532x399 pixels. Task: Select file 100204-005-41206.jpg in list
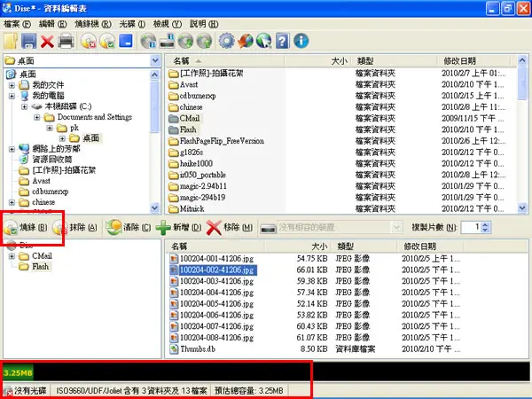point(216,303)
